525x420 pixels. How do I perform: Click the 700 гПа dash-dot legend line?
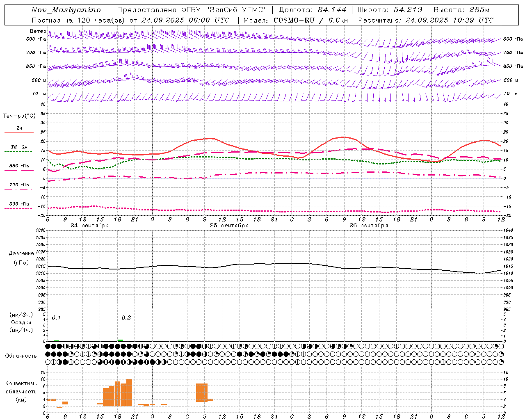19,189
